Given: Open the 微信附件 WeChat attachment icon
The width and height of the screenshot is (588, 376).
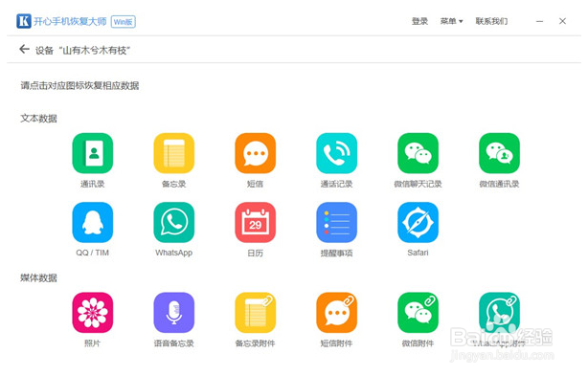Looking at the screenshot, I should pyautogui.click(x=418, y=313).
